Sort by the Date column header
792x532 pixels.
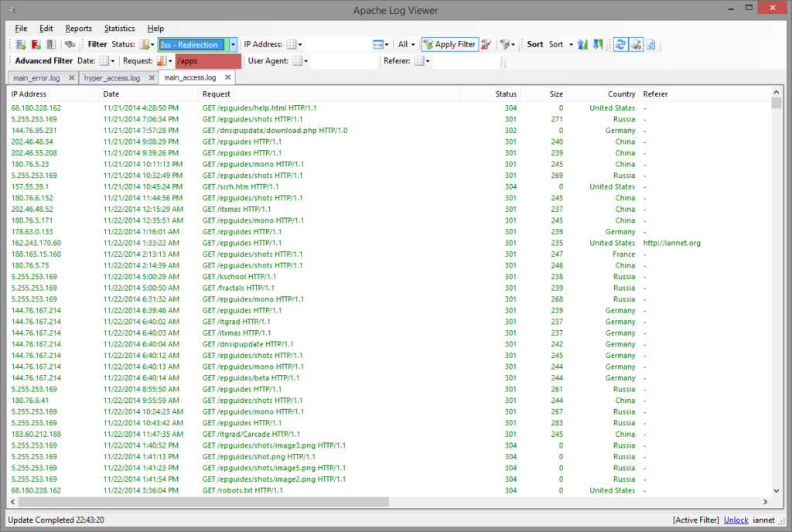(149, 94)
